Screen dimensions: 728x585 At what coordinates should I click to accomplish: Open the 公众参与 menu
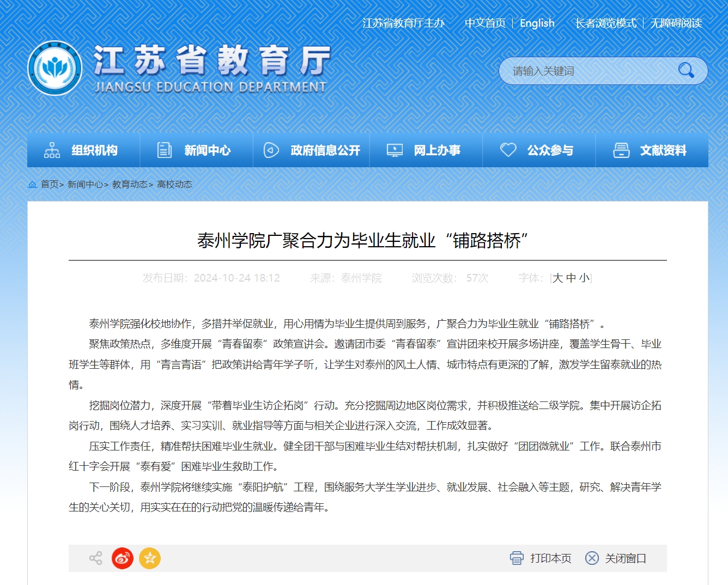tap(538, 150)
